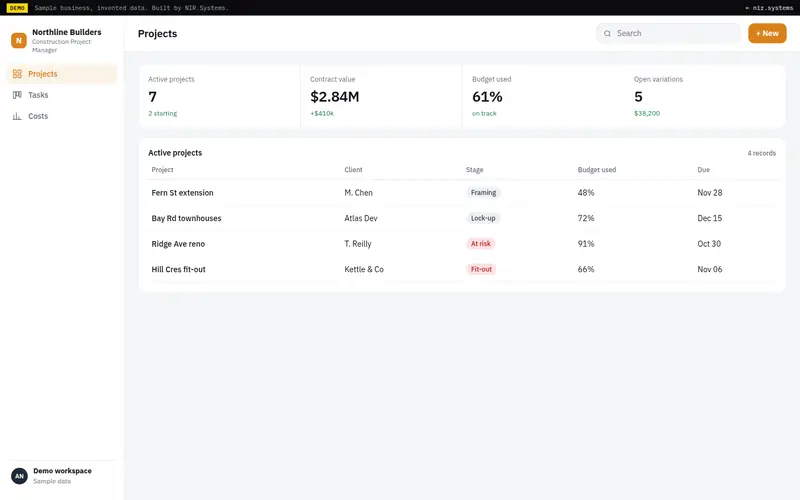Click the Costs bar-chart icon in sidebar
The height and width of the screenshot is (500, 800).
17,116
